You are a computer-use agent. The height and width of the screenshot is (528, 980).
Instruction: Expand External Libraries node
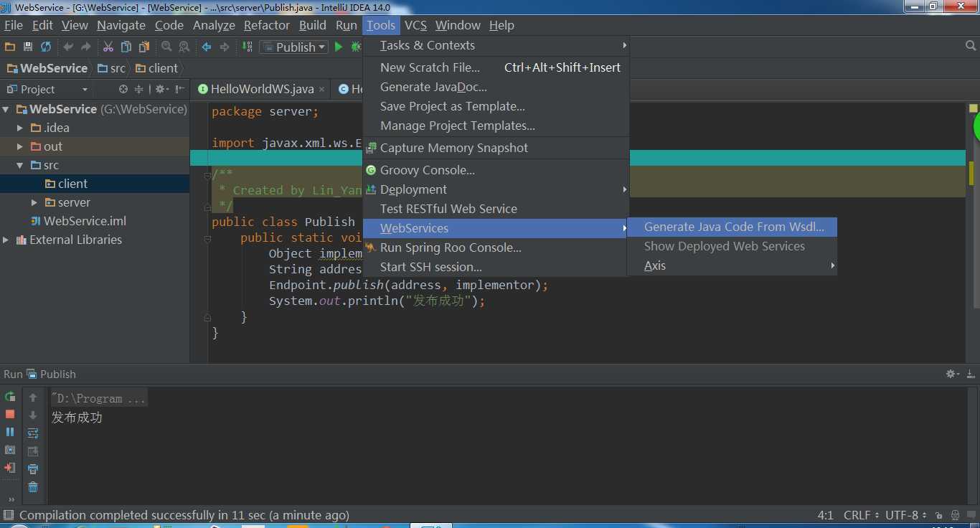(6, 240)
